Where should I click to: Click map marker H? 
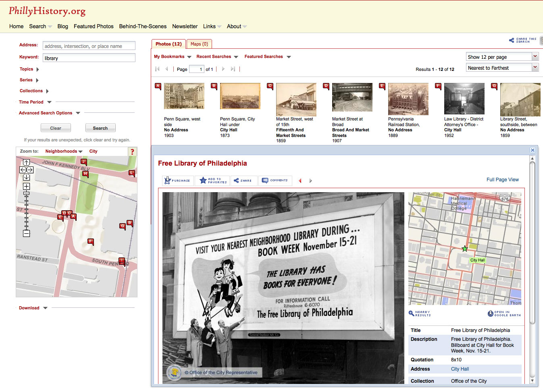tap(85, 174)
